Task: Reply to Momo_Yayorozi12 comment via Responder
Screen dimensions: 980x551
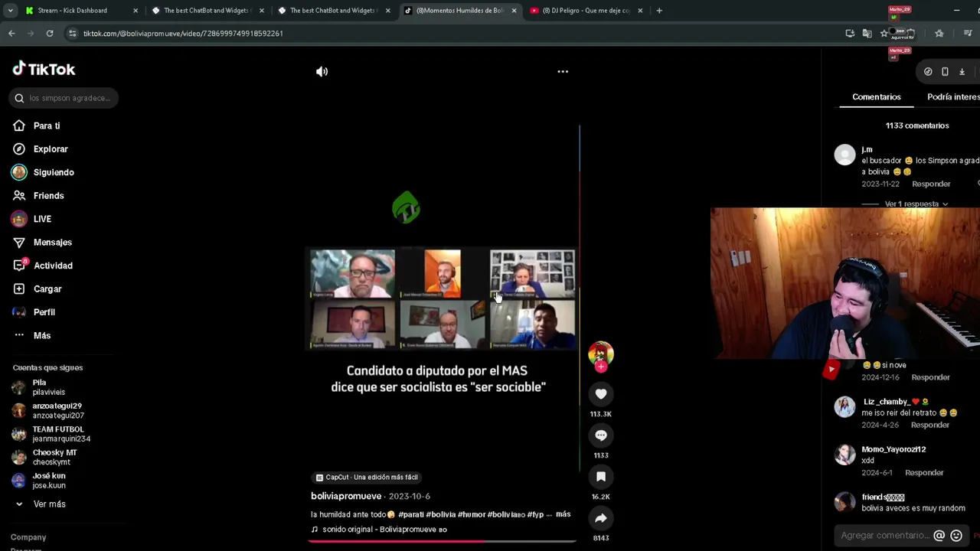Action: point(924,473)
